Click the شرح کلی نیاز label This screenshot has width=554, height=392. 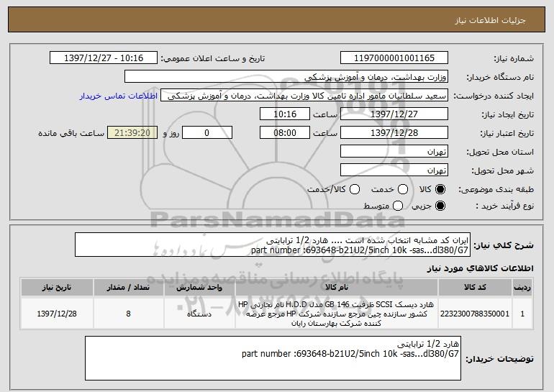(x=504, y=245)
